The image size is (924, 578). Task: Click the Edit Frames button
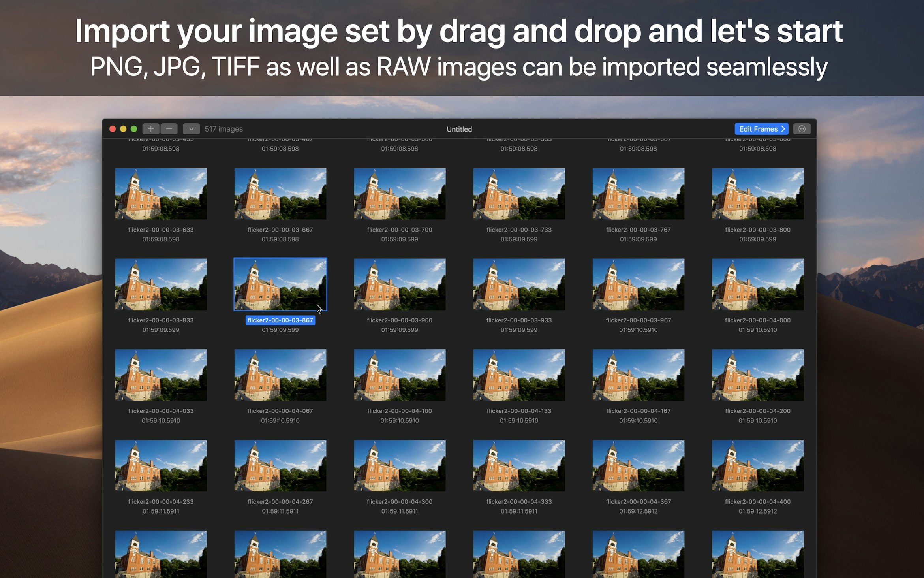click(761, 129)
